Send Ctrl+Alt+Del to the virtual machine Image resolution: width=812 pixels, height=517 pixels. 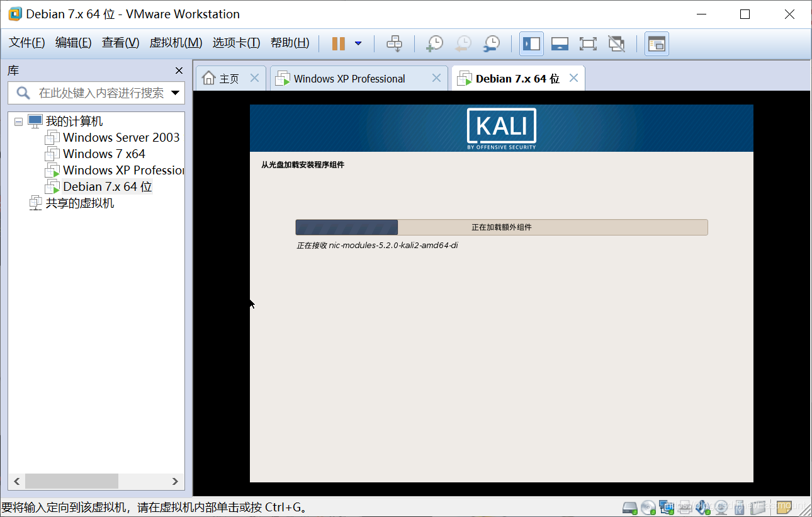(x=395, y=43)
